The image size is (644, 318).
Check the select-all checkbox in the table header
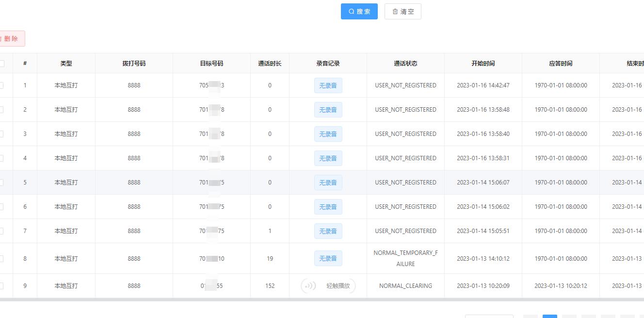(2, 63)
